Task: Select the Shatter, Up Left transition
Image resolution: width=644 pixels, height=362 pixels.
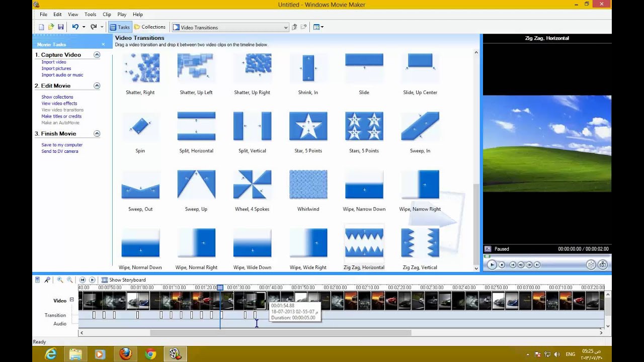Action: pyautogui.click(x=196, y=73)
